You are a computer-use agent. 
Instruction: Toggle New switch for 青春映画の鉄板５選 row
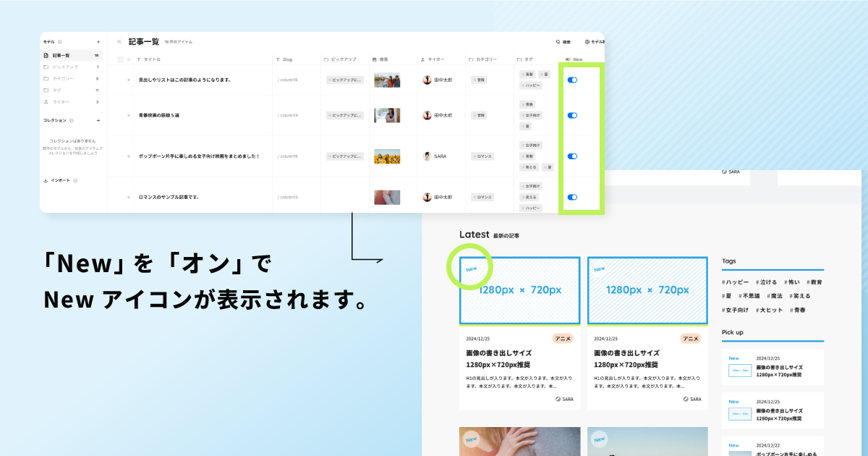[x=573, y=115]
